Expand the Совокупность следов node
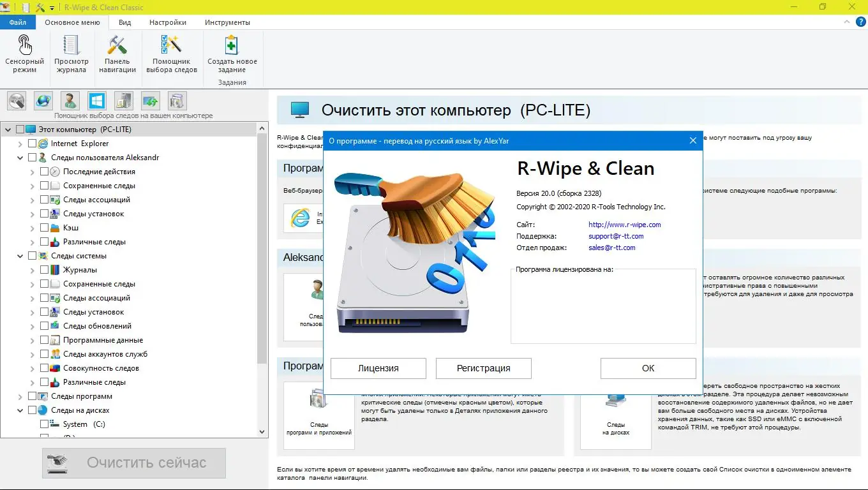868x490 pixels. click(33, 368)
